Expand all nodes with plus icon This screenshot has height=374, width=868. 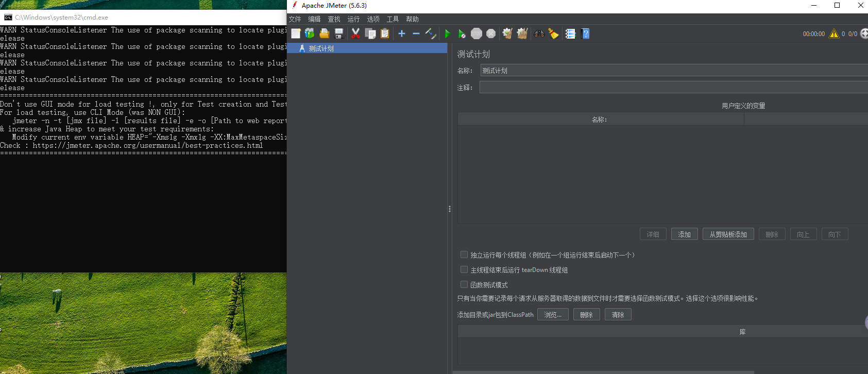click(402, 33)
